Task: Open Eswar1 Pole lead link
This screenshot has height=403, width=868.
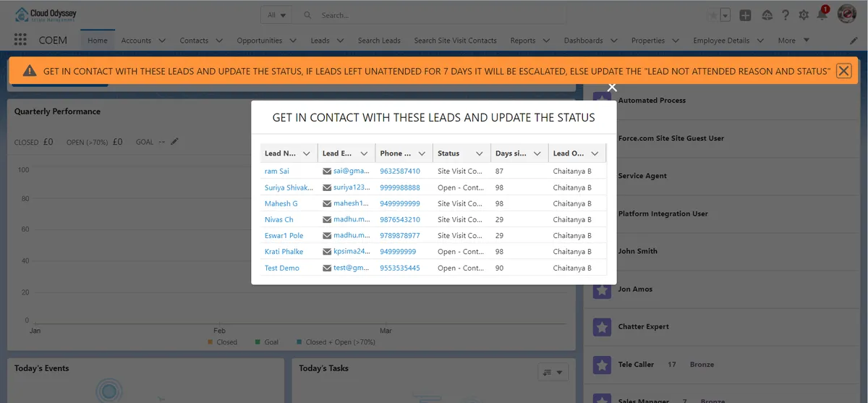Action: pyautogui.click(x=284, y=235)
